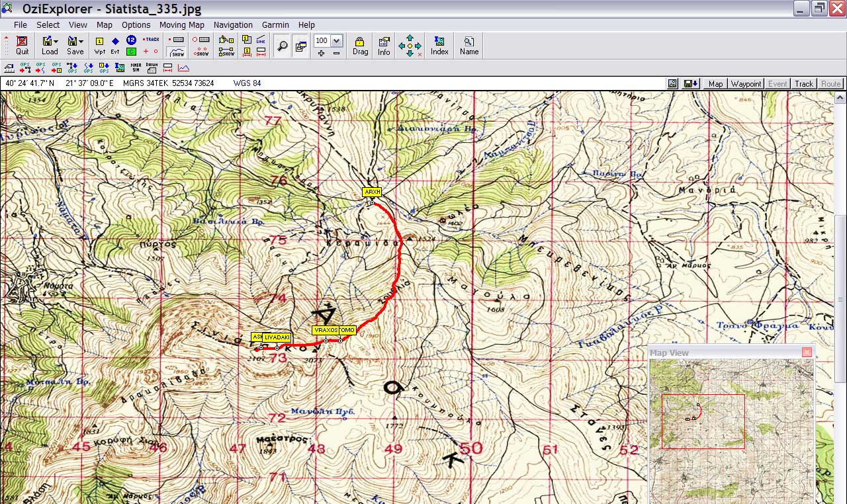Toggle the Map View window button
This screenshot has height=504, width=847.
coord(301,46)
